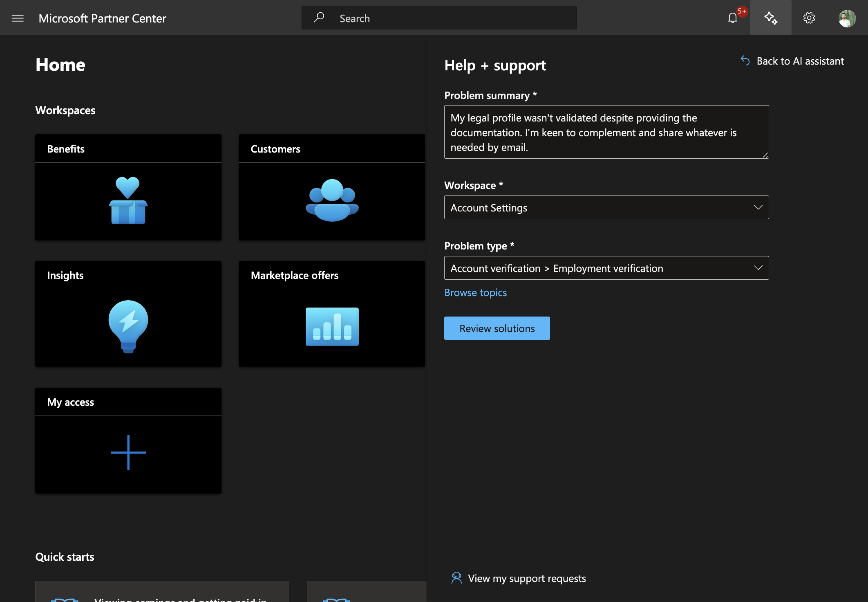Click the Insights lightbulb icon
The height and width of the screenshot is (602, 868).
(x=128, y=327)
